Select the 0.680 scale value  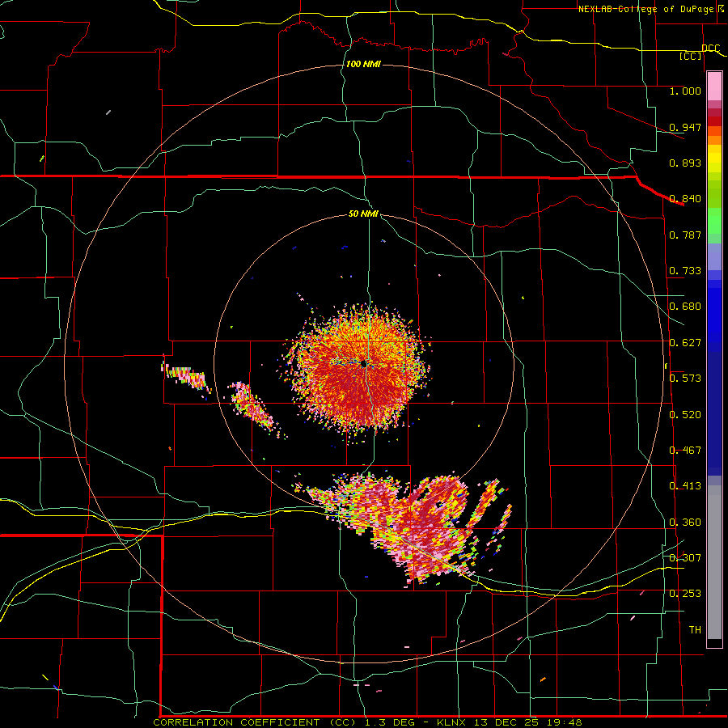click(685, 307)
